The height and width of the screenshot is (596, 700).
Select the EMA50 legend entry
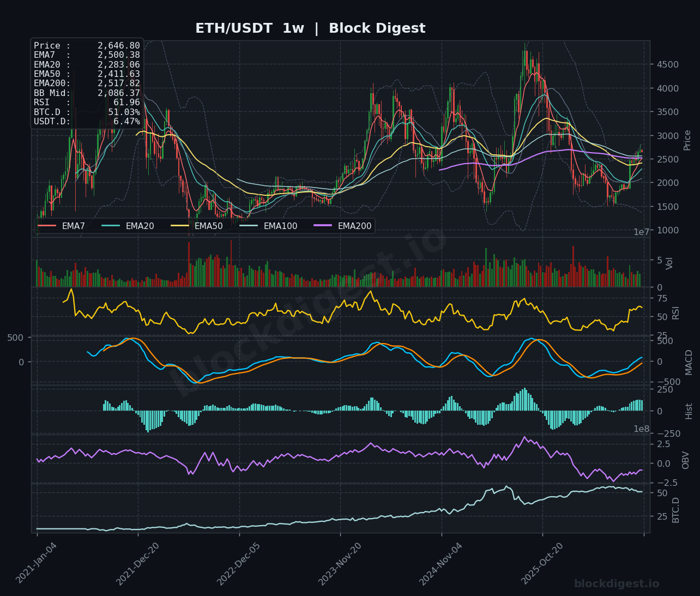tap(197, 226)
